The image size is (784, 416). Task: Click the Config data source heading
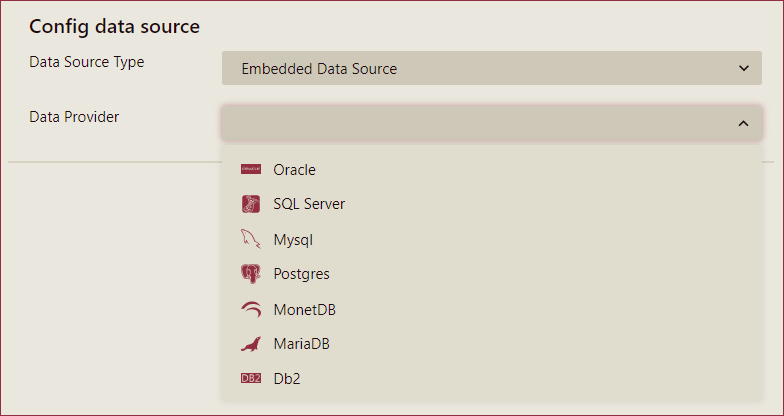point(114,26)
